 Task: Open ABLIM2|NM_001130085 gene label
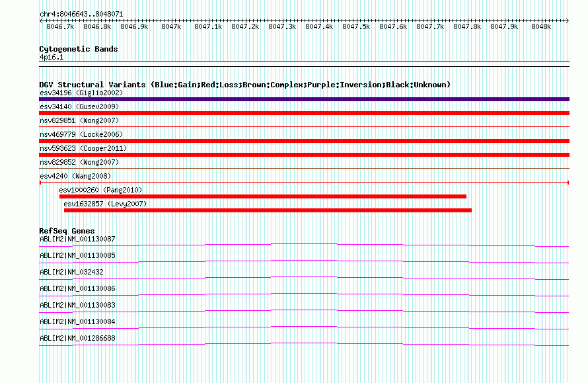point(77,255)
